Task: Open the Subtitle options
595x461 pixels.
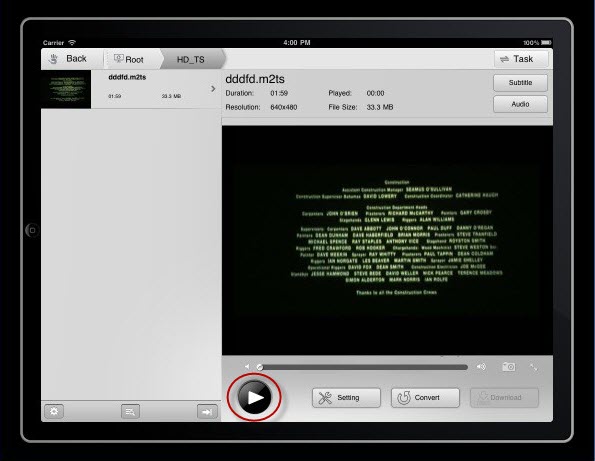Action: pyautogui.click(x=520, y=82)
